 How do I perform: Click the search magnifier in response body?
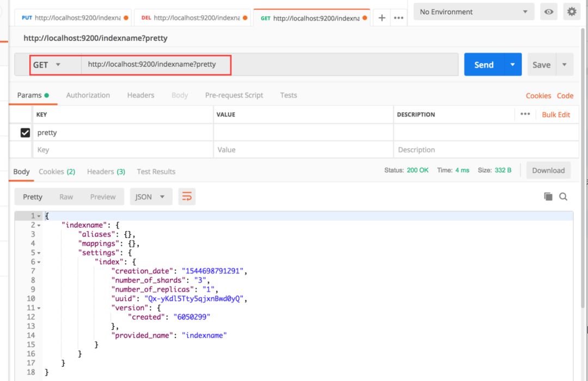click(563, 196)
